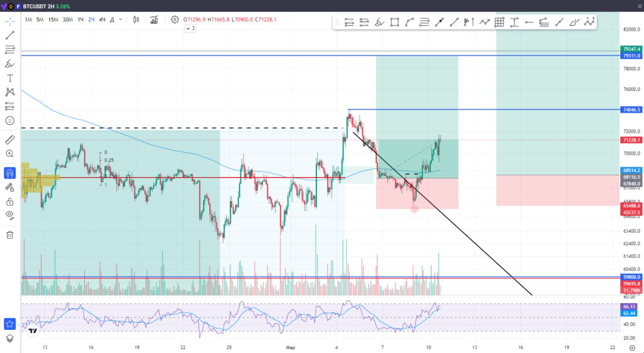Toggle lock all drawings
Viewport: 644px width, 353px height.
(10, 202)
